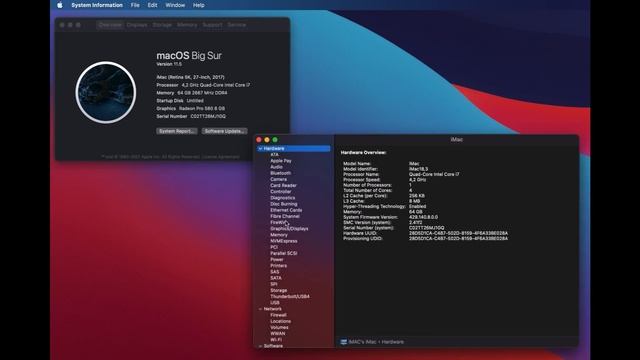Viewport: 640px width, 360px height.
Task: Select Disc Burning in the sidebar
Action: pos(284,204)
